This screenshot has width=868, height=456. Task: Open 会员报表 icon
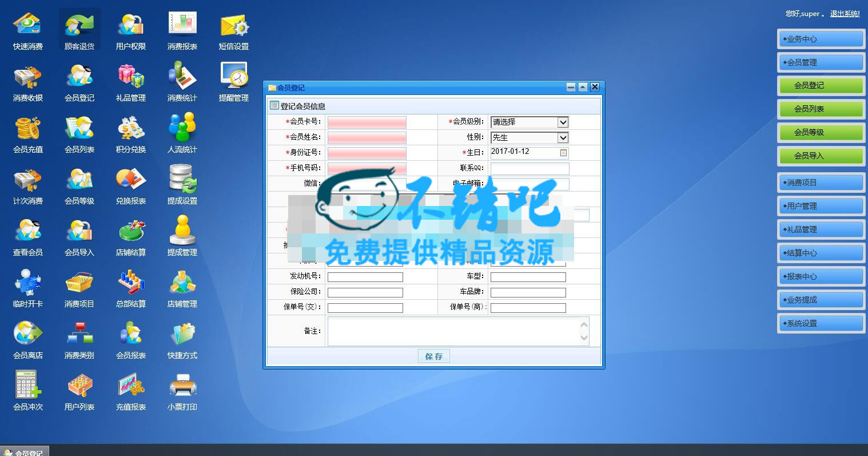click(130, 340)
